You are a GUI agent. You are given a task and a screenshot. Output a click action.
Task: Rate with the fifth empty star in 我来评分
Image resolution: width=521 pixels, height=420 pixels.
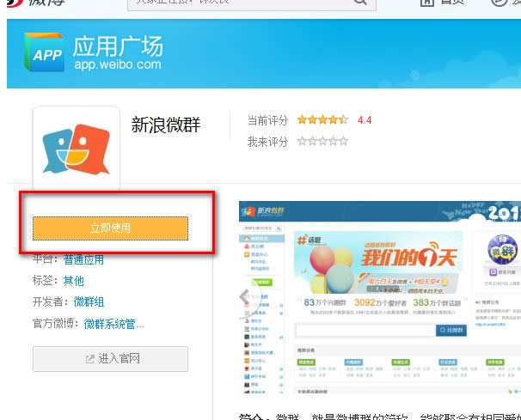344,142
